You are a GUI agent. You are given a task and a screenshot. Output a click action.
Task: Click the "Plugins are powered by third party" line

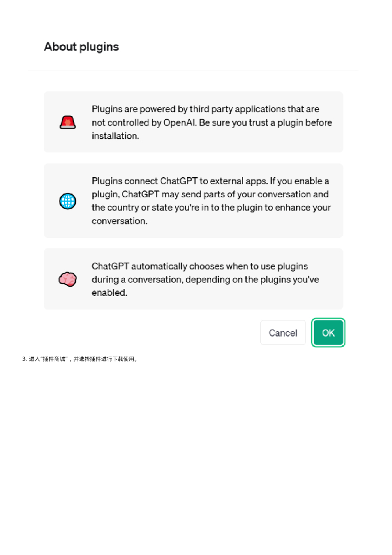coord(205,109)
